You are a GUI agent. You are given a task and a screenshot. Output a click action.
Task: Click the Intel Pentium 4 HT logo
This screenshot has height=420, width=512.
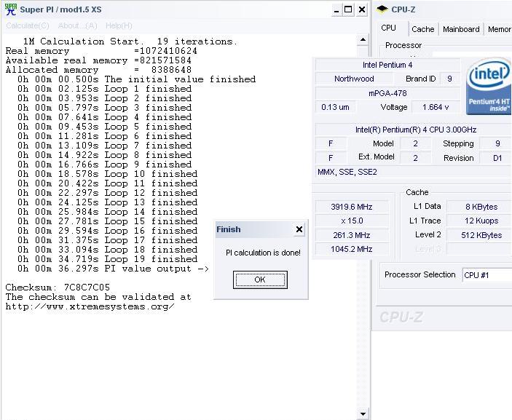pos(489,87)
